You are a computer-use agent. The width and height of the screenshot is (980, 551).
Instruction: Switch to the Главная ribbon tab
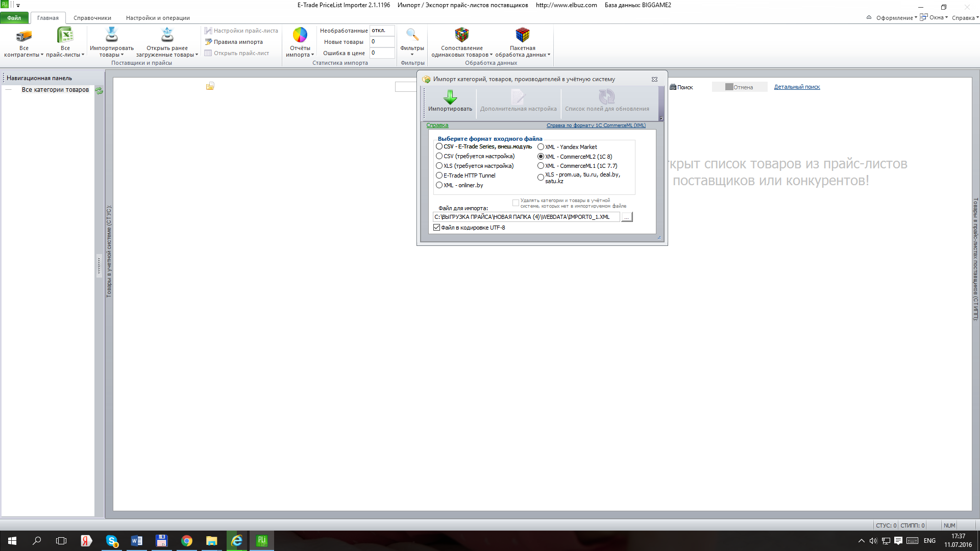point(48,18)
